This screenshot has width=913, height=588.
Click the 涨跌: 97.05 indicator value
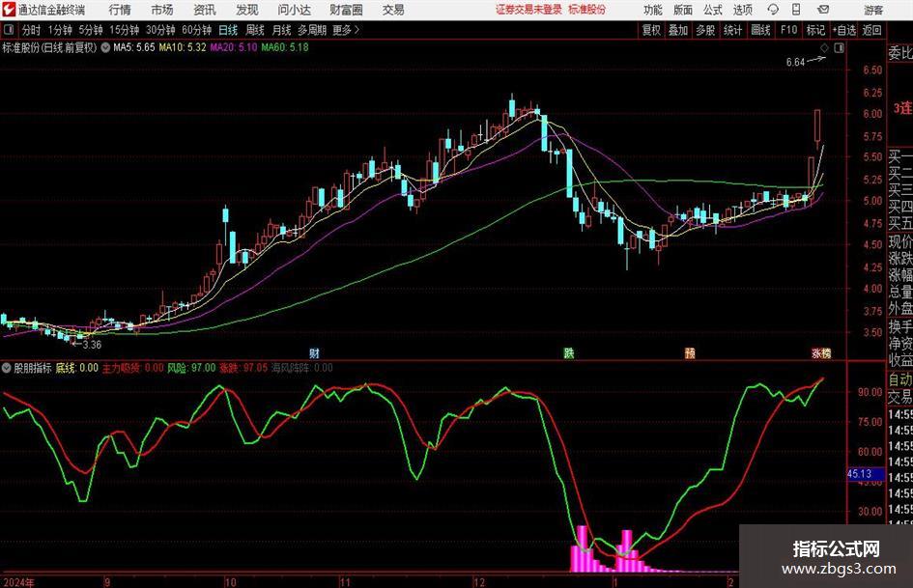point(243,368)
